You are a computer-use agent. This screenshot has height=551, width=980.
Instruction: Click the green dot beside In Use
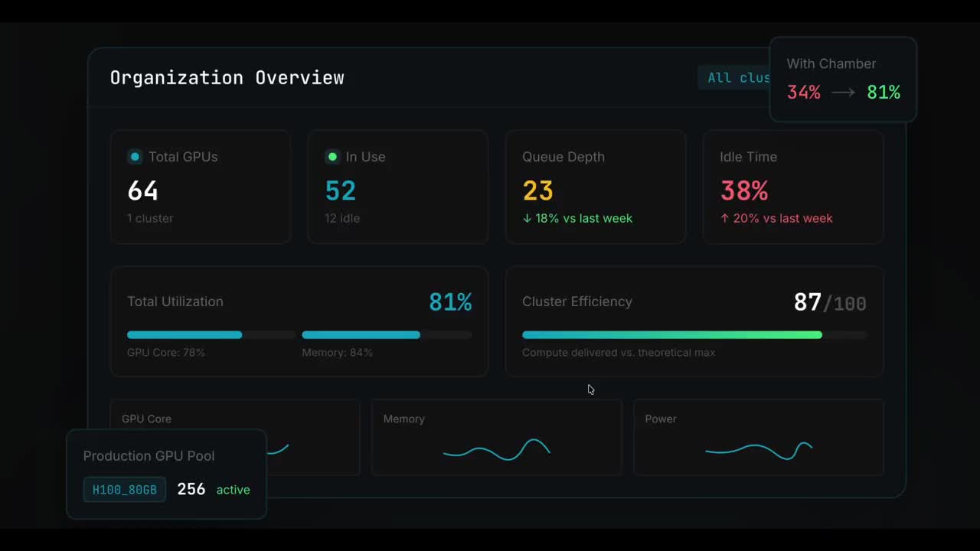[332, 157]
